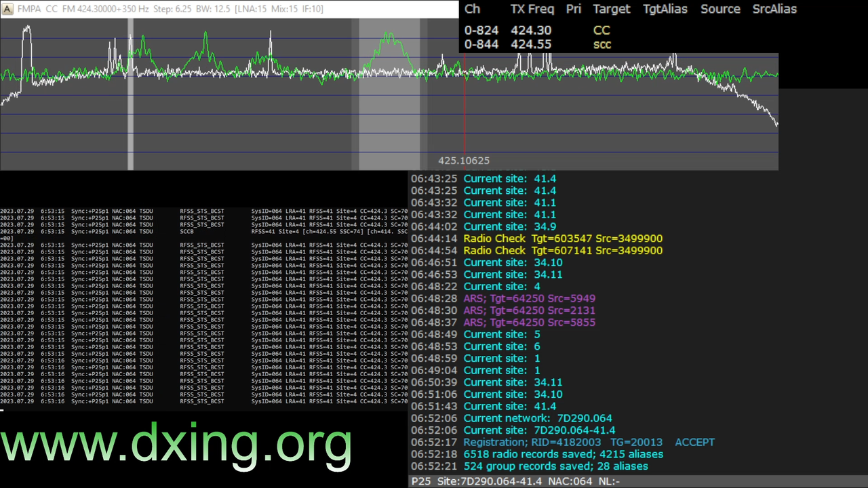This screenshot has width=868, height=488.
Task: Click the 425.10625 frequency readout
Action: [464, 161]
